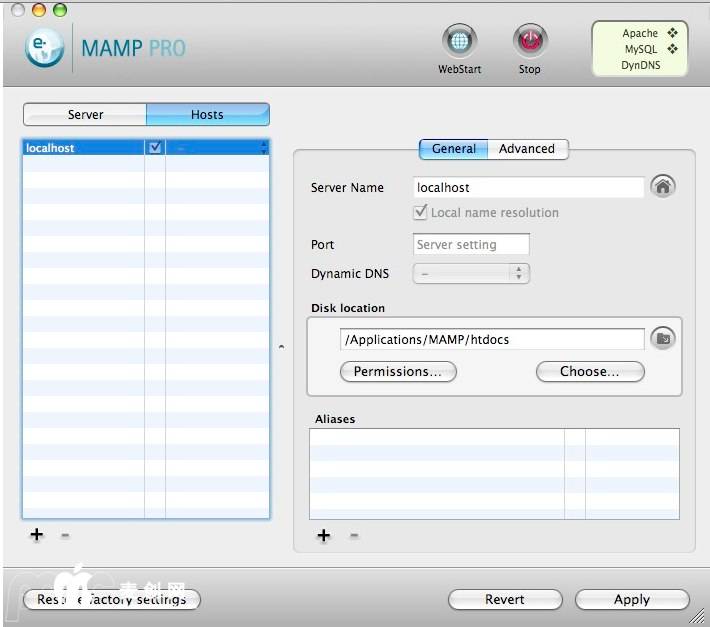Click the folder reveal icon beside disk path
The width and height of the screenshot is (710, 627).
click(x=663, y=339)
